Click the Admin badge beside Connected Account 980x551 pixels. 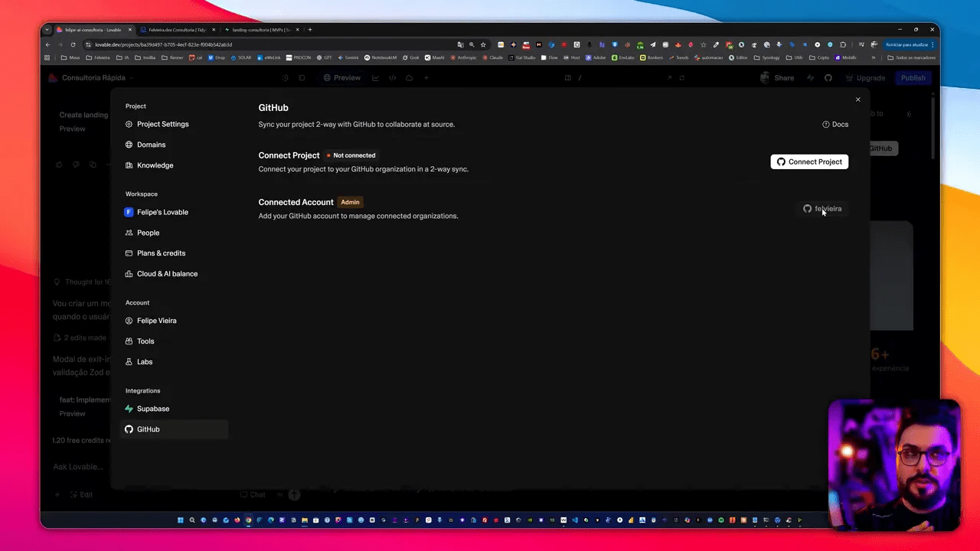pyautogui.click(x=350, y=202)
